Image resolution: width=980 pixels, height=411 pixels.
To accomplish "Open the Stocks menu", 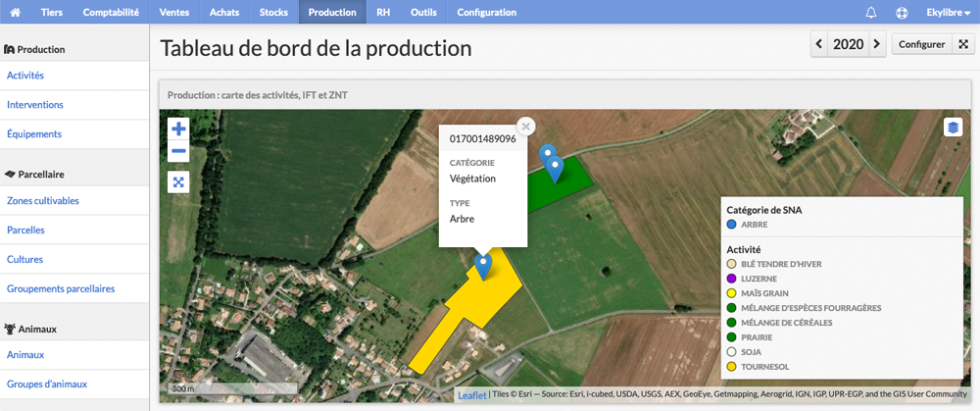I will pyautogui.click(x=273, y=12).
